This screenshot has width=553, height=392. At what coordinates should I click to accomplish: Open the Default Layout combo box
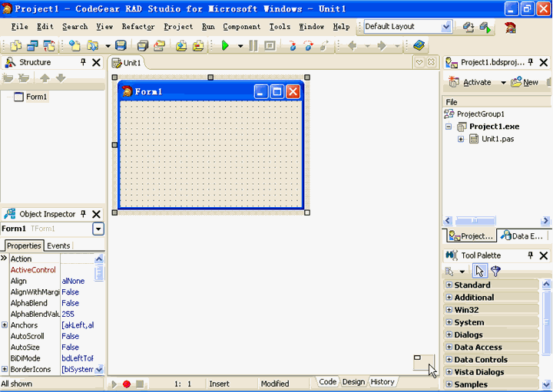(408, 27)
